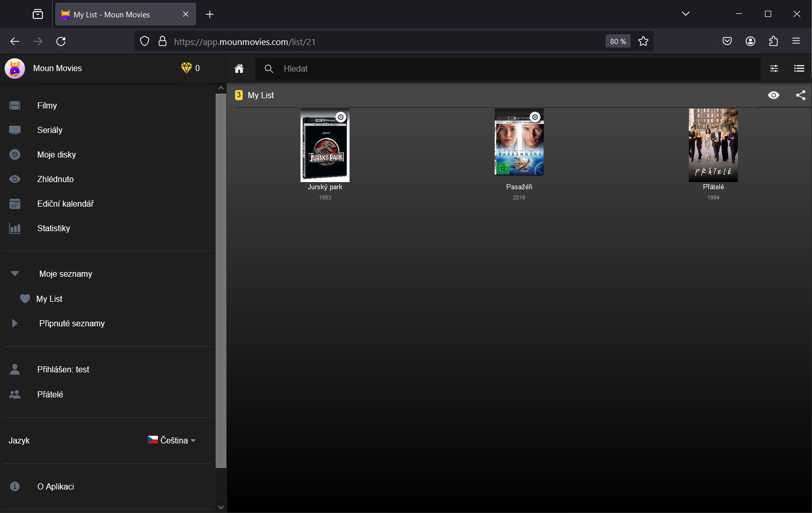Toggle disc marker on Pasažéři poster
Image resolution: width=812 pixels, height=513 pixels.
tap(535, 117)
